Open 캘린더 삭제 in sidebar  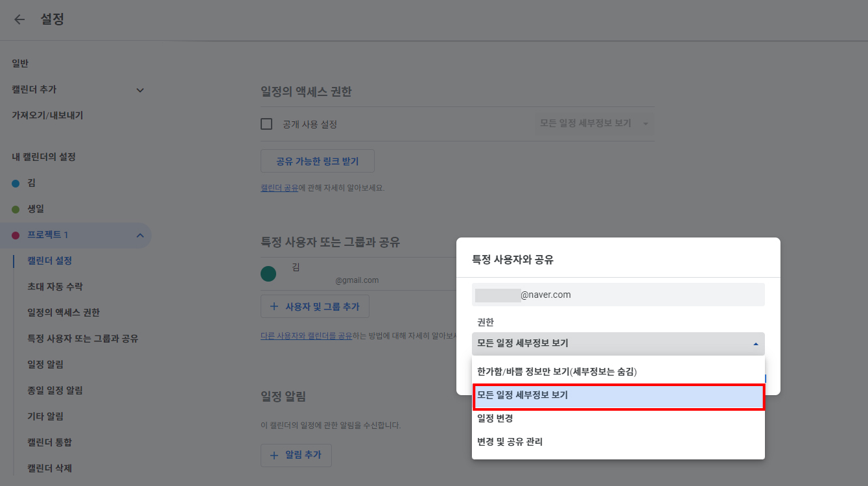tap(49, 468)
